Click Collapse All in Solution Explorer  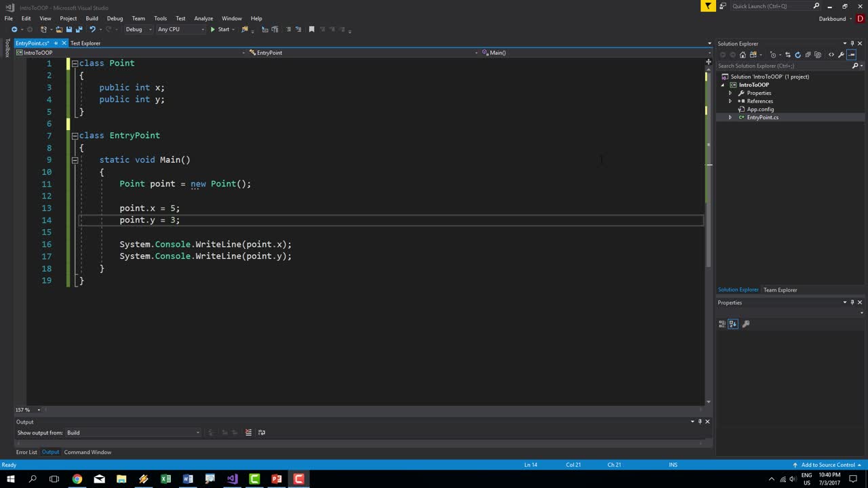pyautogui.click(x=808, y=55)
